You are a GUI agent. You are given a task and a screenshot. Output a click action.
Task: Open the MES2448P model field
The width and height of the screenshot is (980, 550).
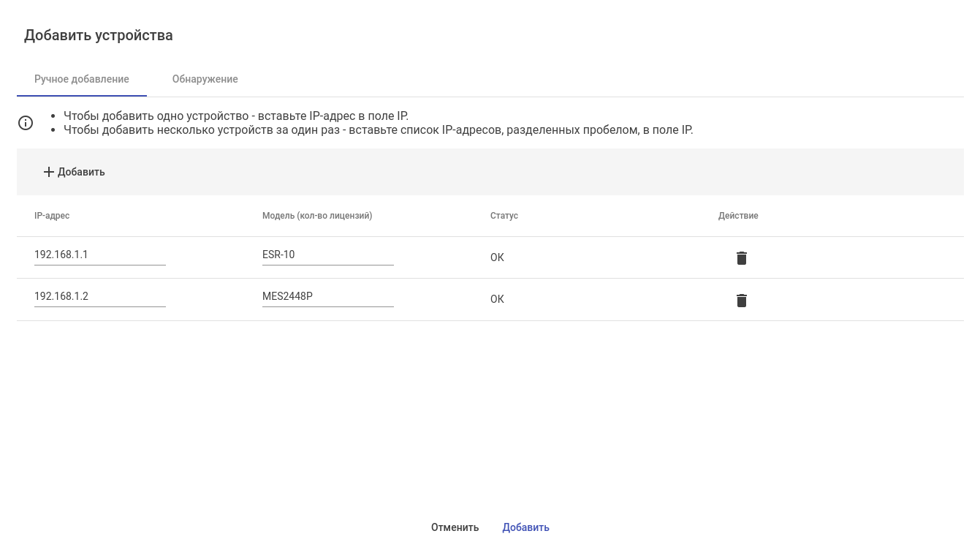click(x=327, y=296)
